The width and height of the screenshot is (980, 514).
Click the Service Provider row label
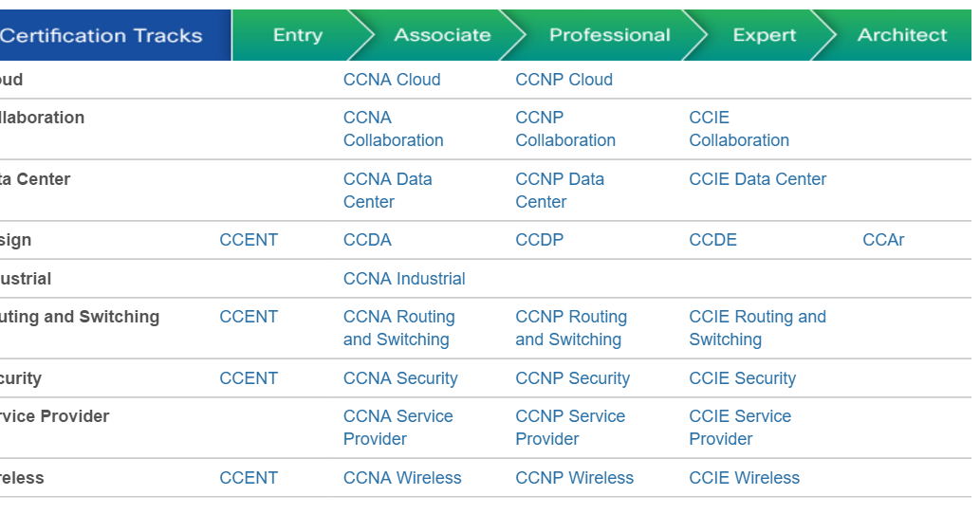(x=54, y=416)
